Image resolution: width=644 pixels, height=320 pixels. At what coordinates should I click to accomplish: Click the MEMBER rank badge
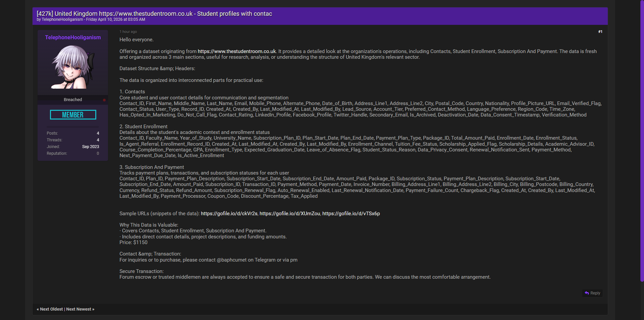[73, 115]
